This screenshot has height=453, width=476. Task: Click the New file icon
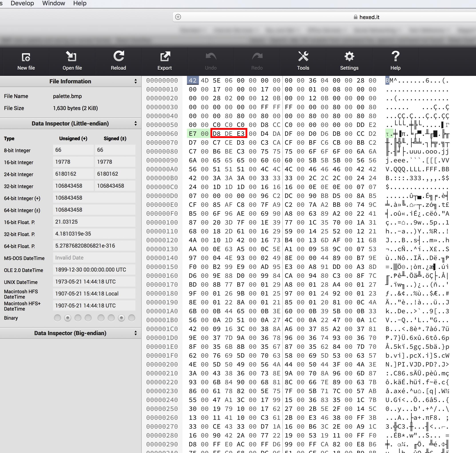point(26,57)
